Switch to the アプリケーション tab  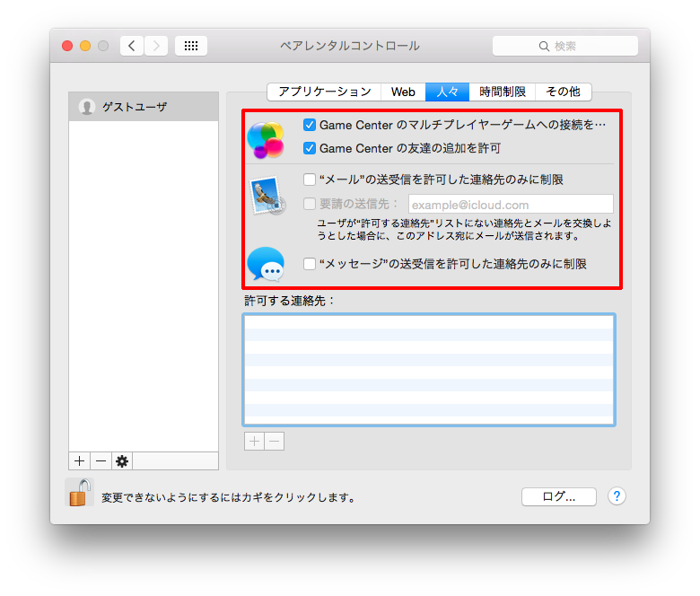tap(324, 92)
